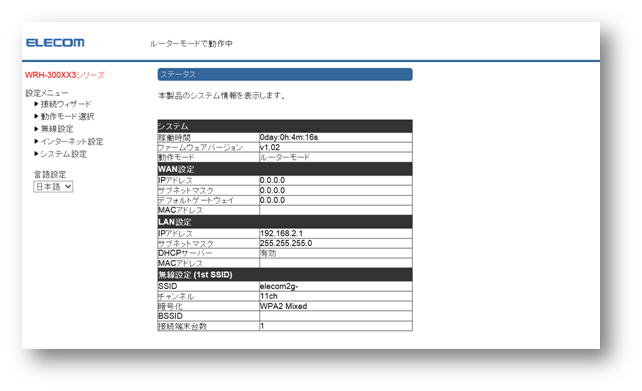Expand the 無線設定 menu arrow
Image resolution: width=642 pixels, height=391 pixels.
[36, 129]
